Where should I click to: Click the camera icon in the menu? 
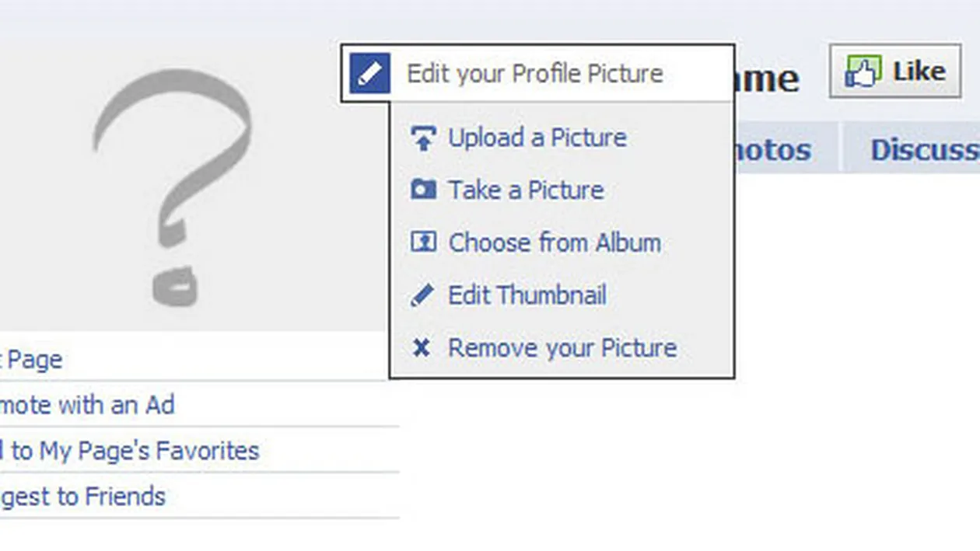coord(423,190)
